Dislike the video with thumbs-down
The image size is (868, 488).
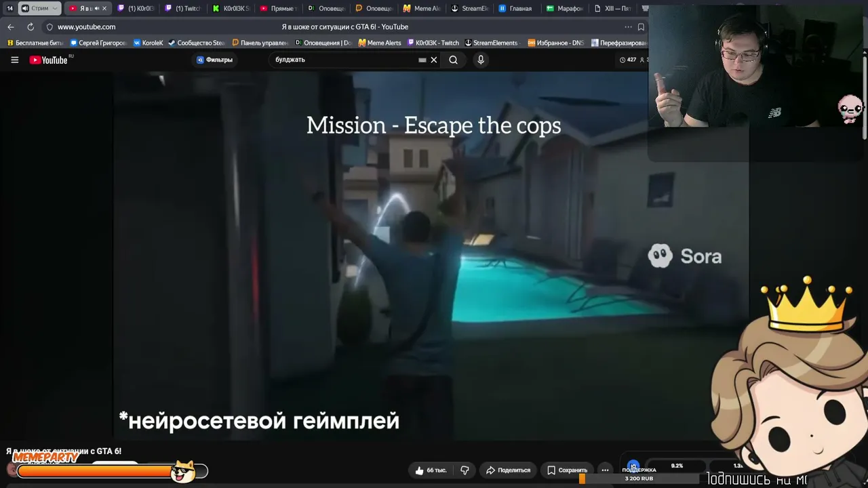coord(465,470)
